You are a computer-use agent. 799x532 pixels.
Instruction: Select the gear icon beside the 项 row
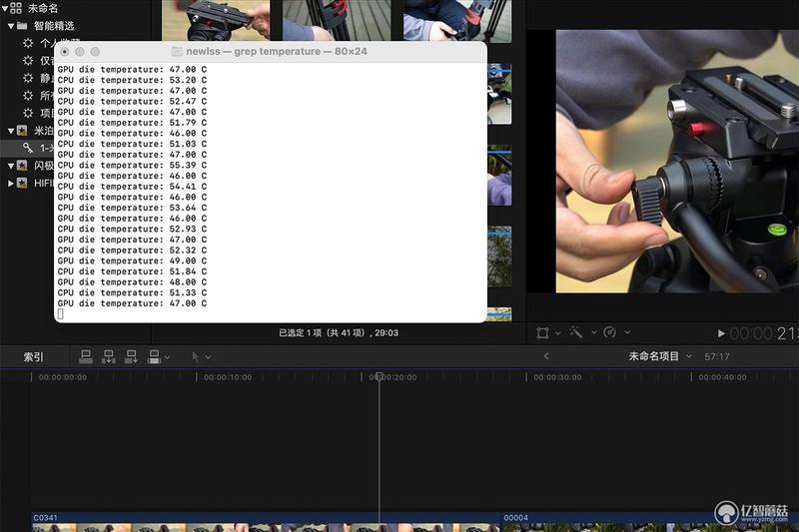(28, 113)
